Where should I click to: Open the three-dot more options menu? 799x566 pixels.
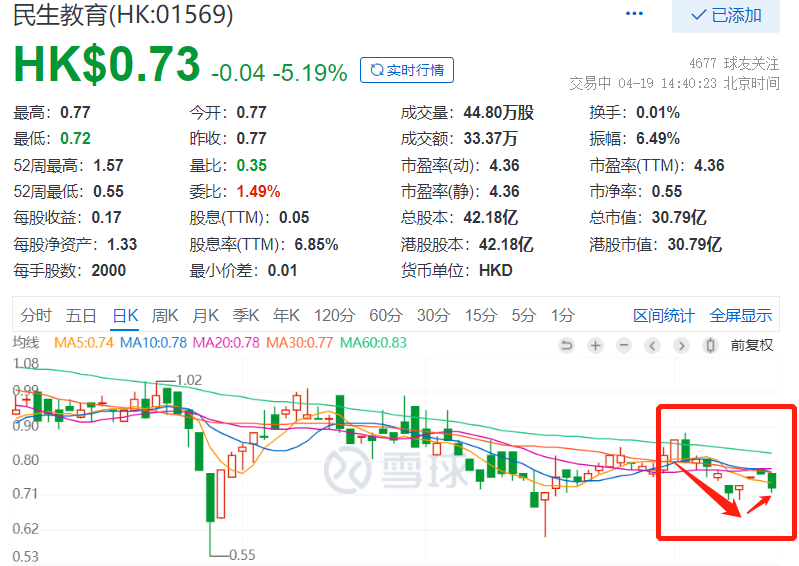click(634, 14)
